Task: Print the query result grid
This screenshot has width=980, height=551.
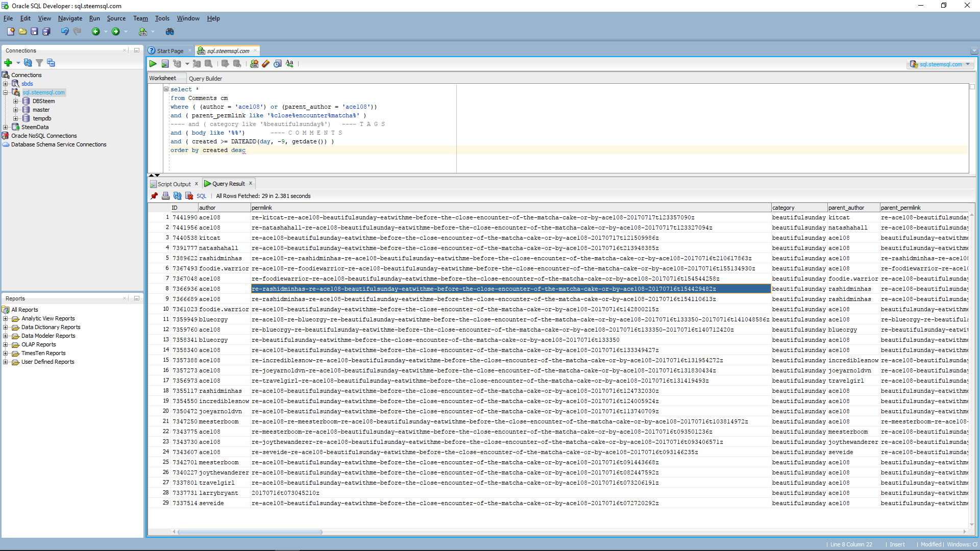Action: pyautogui.click(x=165, y=196)
